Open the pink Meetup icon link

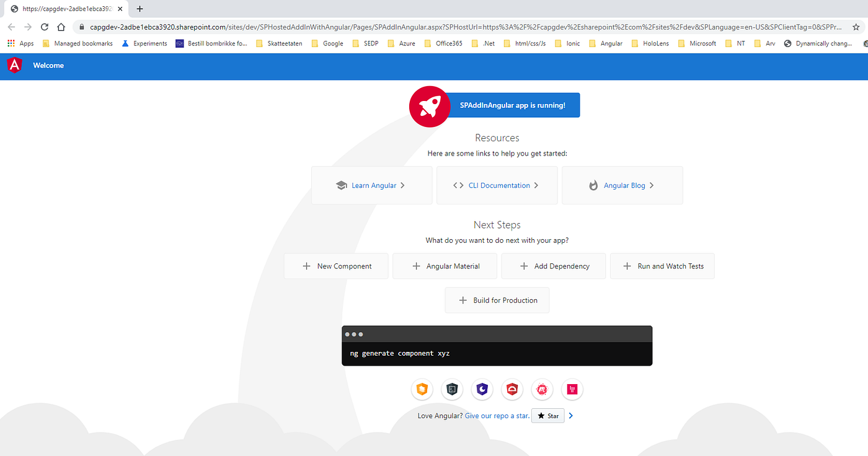(x=542, y=389)
